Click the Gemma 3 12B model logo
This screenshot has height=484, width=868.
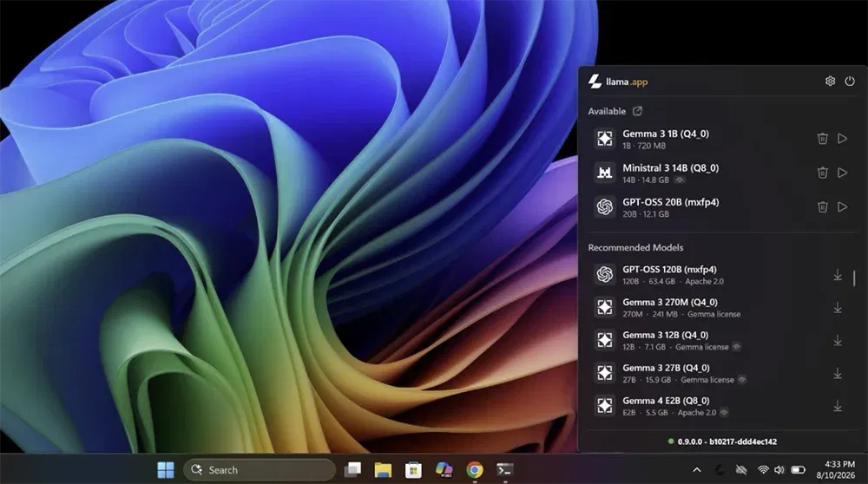point(604,340)
